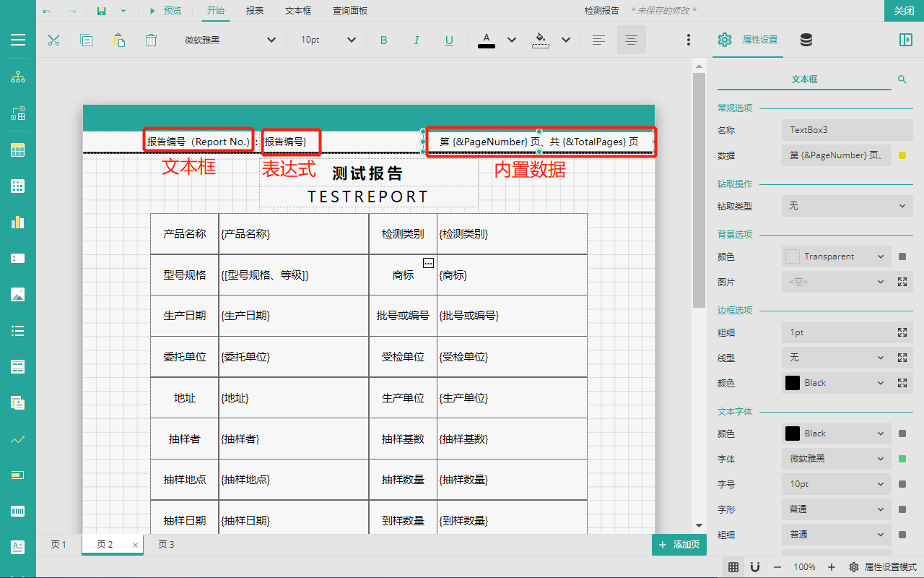Switch to the 页 3 page tab

coord(166,545)
